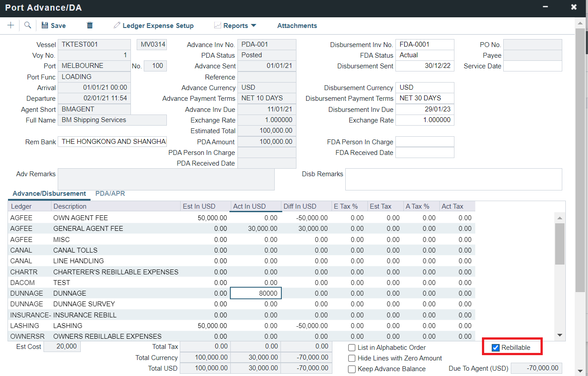Open the FDA Status Actual field
This screenshot has height=376, width=588.
(x=424, y=55)
